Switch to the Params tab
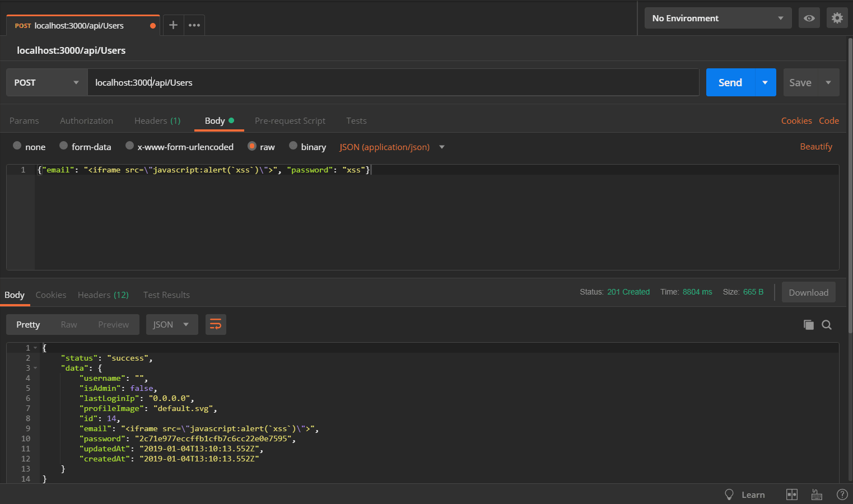The image size is (853, 504). (24, 120)
